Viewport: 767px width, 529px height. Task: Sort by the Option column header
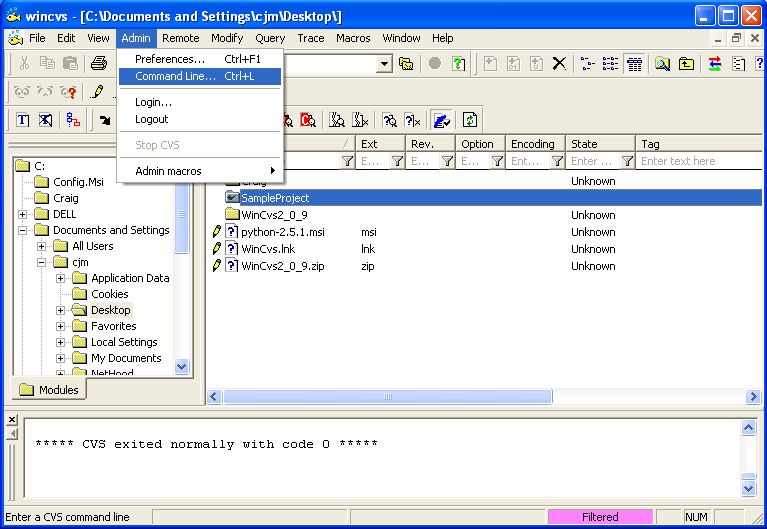point(480,144)
